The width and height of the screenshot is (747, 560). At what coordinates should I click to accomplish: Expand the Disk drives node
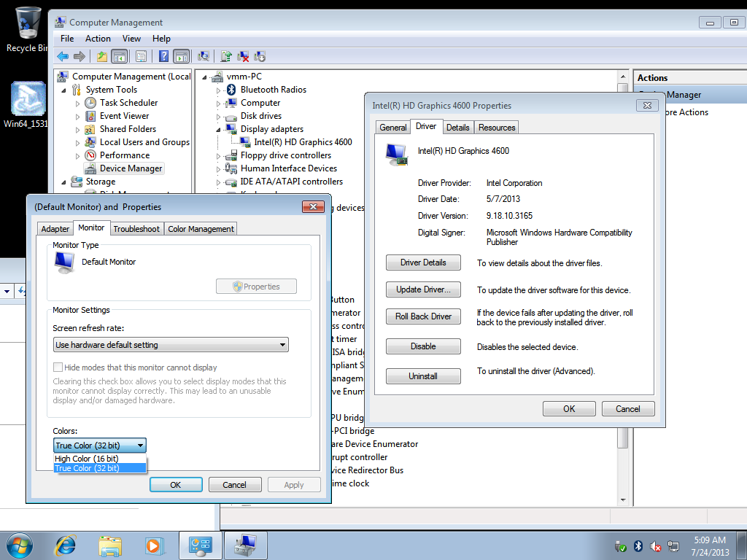218,116
